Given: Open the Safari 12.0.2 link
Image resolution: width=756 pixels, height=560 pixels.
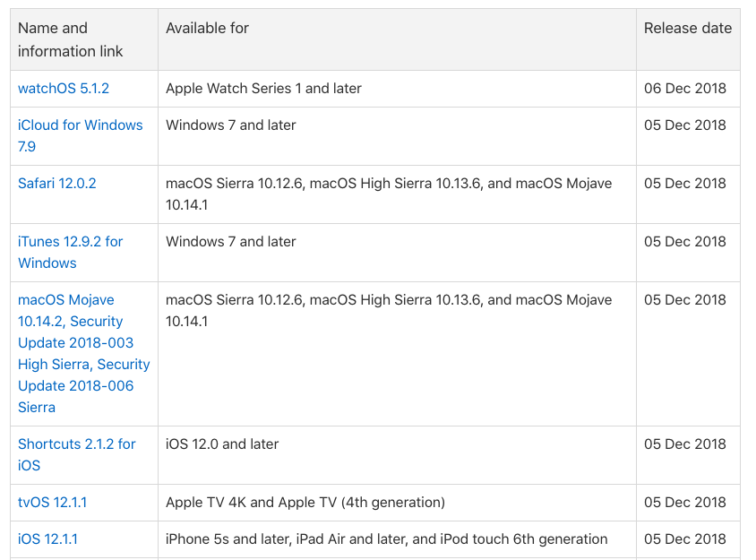Looking at the screenshot, I should coord(57,184).
